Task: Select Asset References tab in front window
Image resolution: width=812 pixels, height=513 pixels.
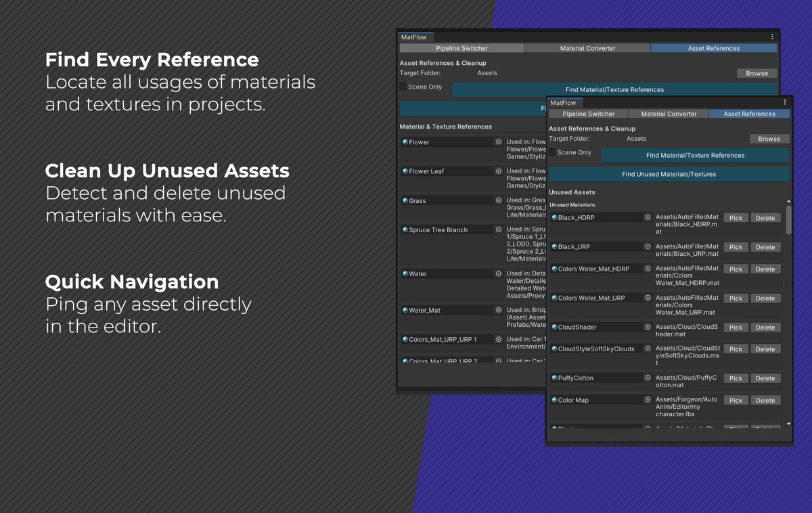Action: click(749, 114)
